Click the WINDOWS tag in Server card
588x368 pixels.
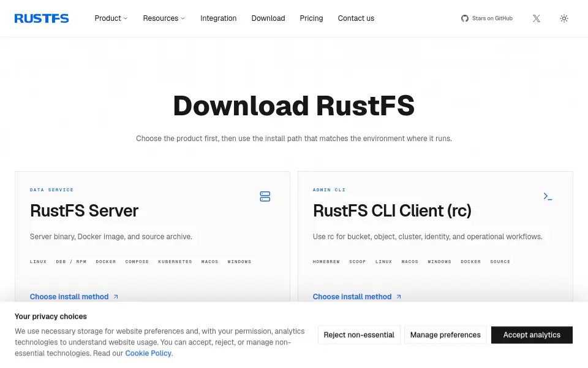pyautogui.click(x=239, y=262)
